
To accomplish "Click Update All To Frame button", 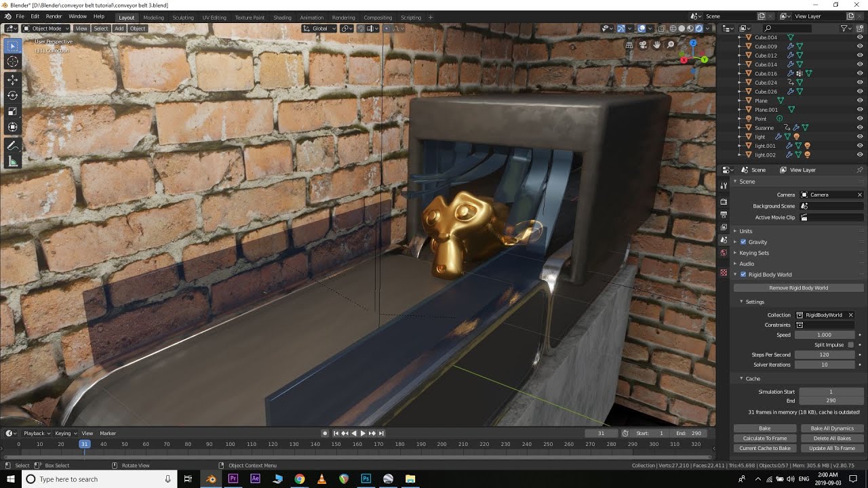I will tap(832, 449).
